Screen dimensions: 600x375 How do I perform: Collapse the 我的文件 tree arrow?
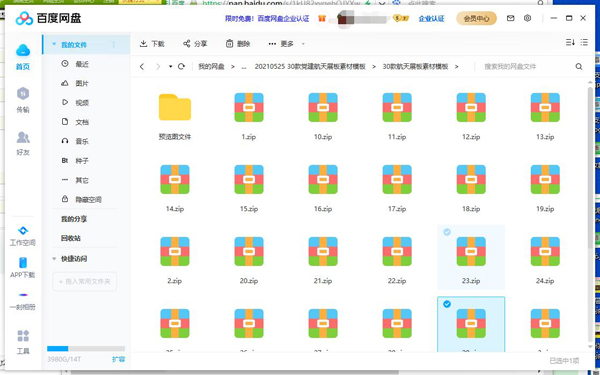coord(54,44)
